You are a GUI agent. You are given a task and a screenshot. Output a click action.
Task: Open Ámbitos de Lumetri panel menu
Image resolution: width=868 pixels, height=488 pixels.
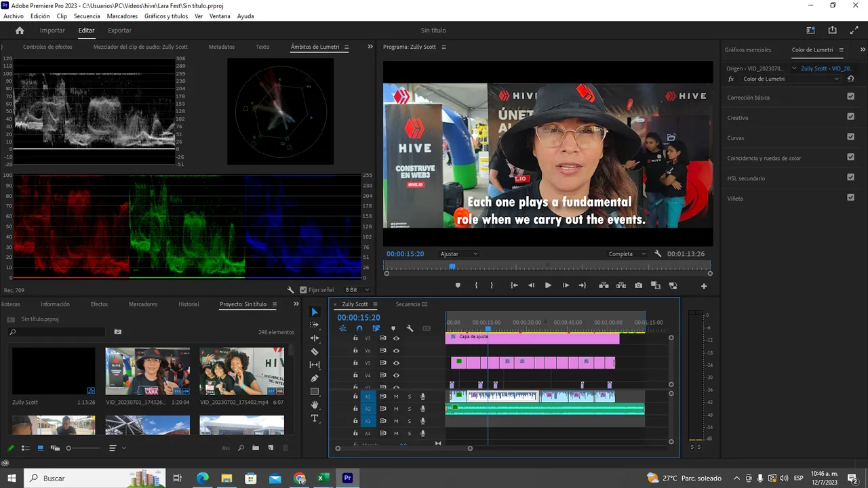click(x=347, y=47)
